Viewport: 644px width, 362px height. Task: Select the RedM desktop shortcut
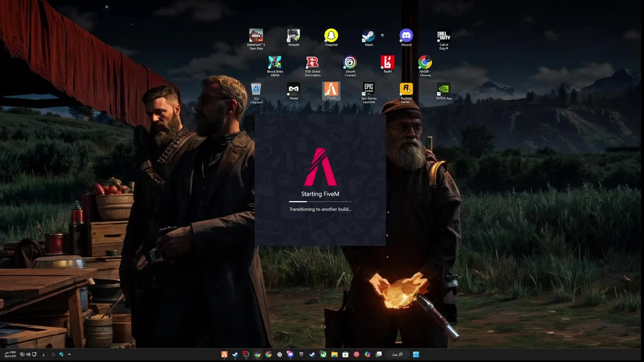pos(387,64)
